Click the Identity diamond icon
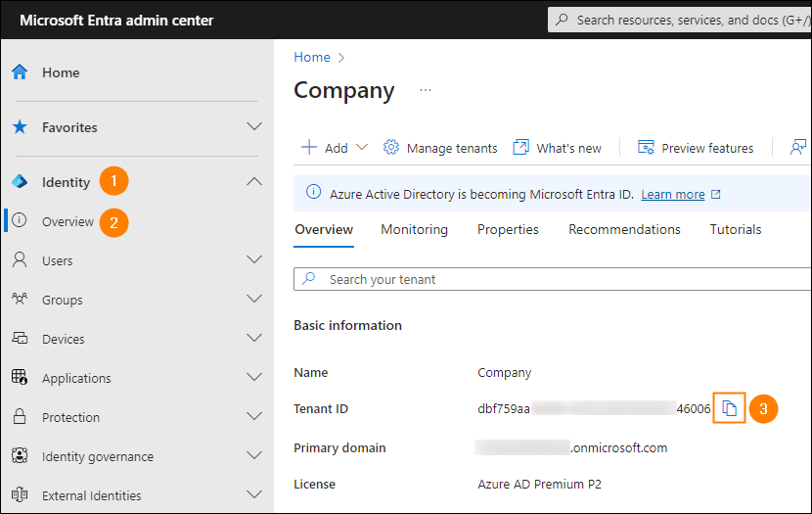The image size is (812, 514). (x=20, y=182)
